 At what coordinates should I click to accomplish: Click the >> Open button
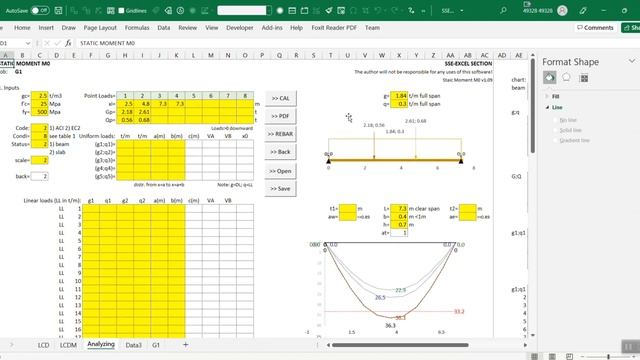pyautogui.click(x=280, y=171)
